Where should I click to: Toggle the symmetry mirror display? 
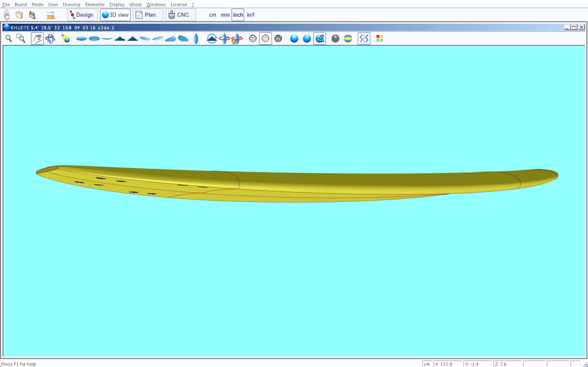pos(364,39)
